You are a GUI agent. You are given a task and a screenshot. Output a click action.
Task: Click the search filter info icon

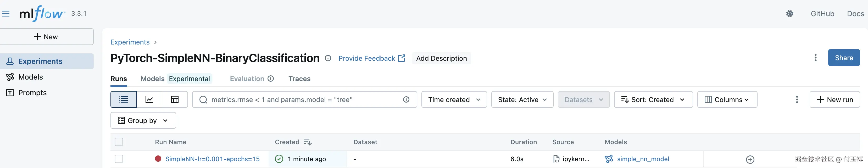click(x=406, y=100)
